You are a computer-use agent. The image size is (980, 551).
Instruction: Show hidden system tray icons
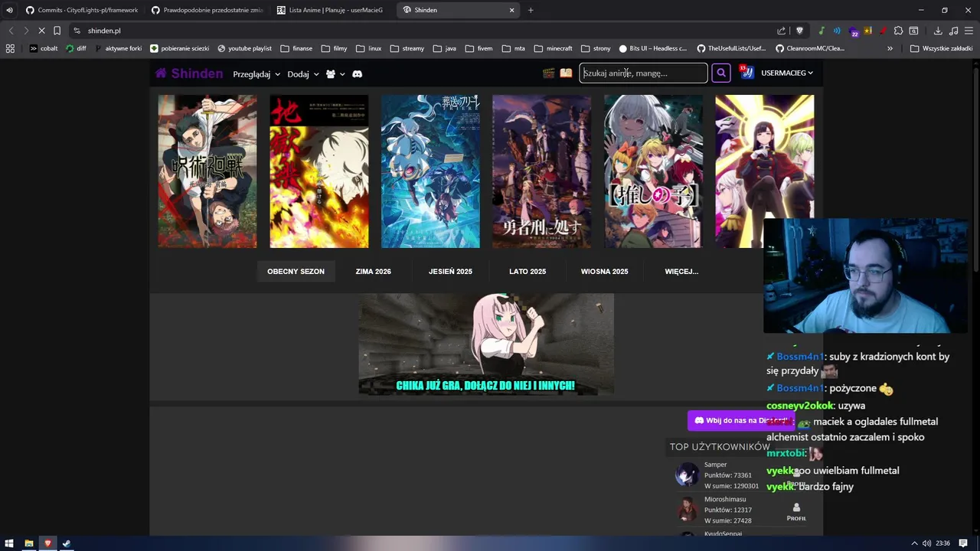pos(914,543)
